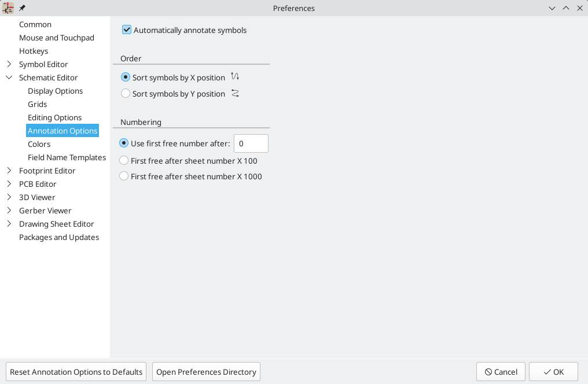Expand the Gerber Viewer section
Viewport: 588px width, 384px height.
[x=9, y=211]
